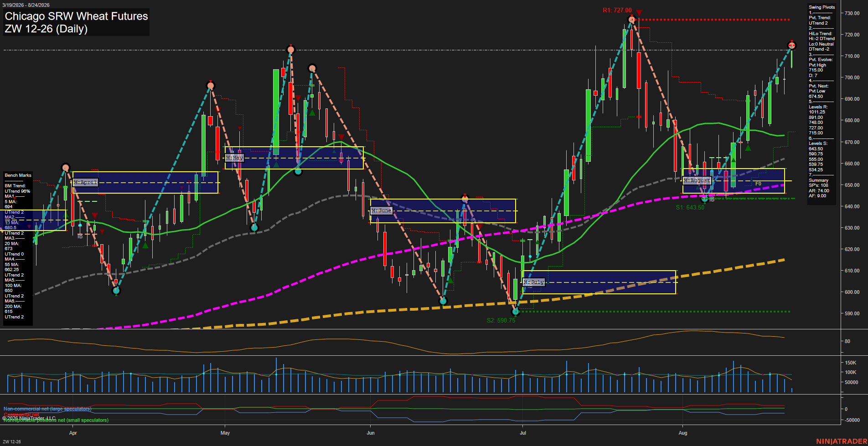
Task: Select the late-April pivot high marker near 696
Action: 210,86
